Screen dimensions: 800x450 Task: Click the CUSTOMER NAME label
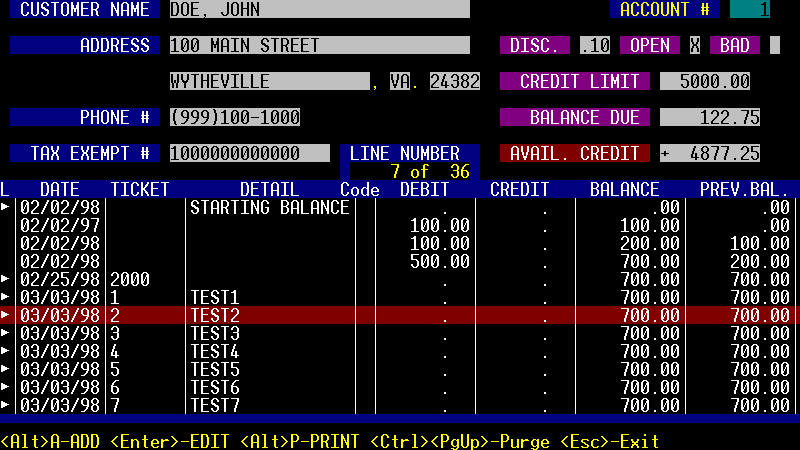[85, 9]
